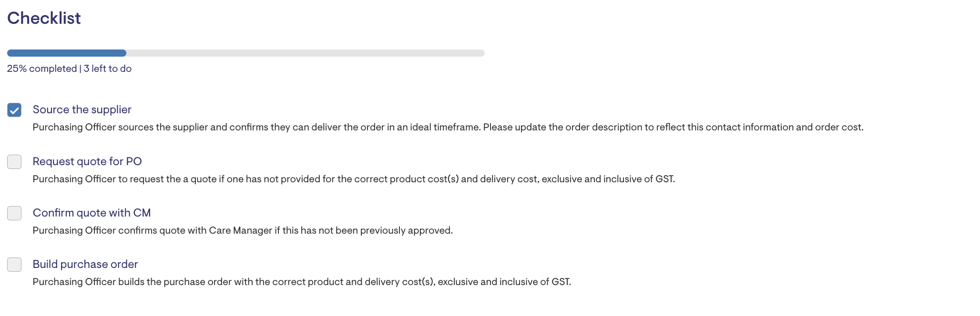Click the 3 left to do text
980x316 pixels.
[108, 69]
